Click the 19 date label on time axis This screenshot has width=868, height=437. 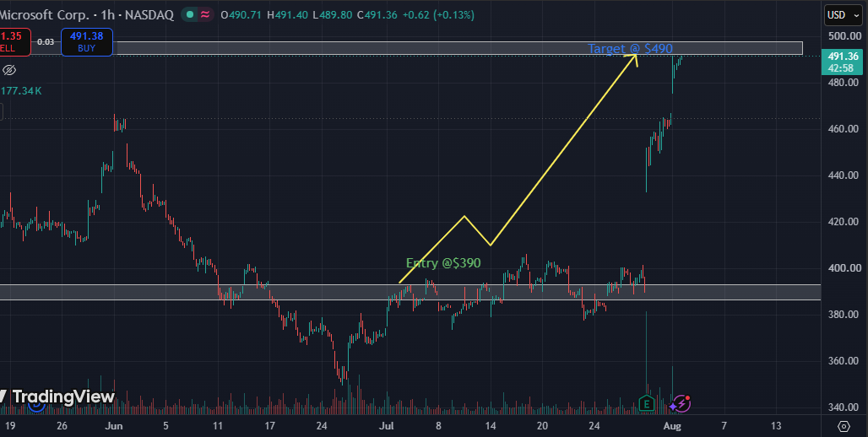click(x=10, y=426)
